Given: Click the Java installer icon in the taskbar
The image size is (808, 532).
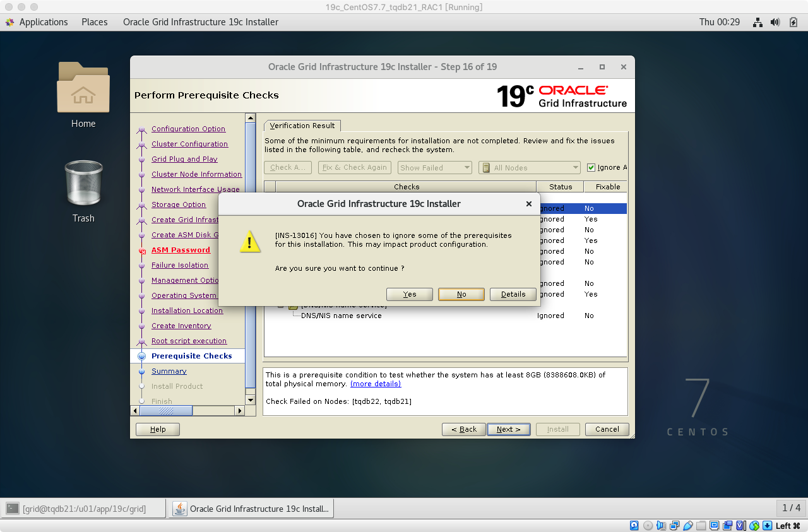Looking at the screenshot, I should pos(180,508).
